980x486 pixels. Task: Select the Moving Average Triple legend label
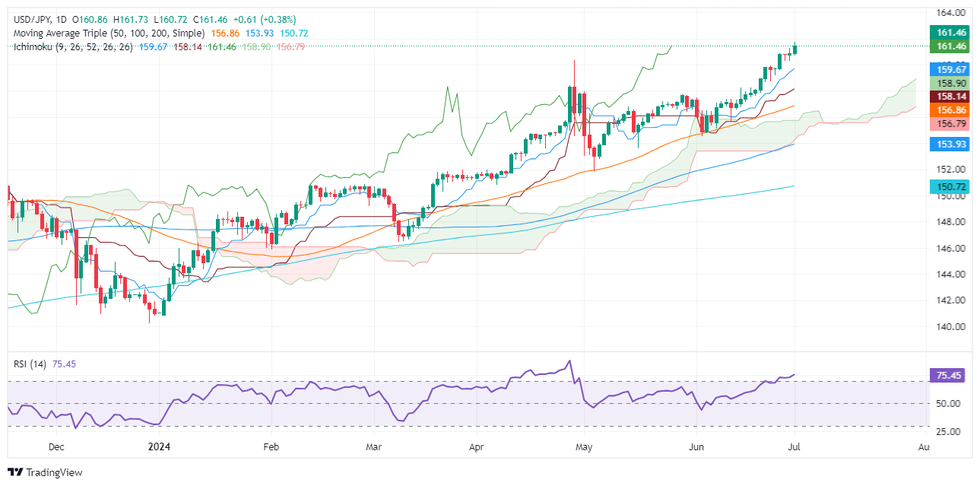tap(109, 33)
